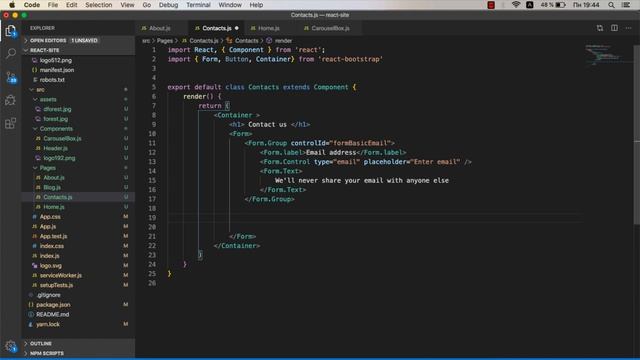Screen dimensions: 640x360
Task: Open the Search view in activity bar
Action: coord(11,53)
